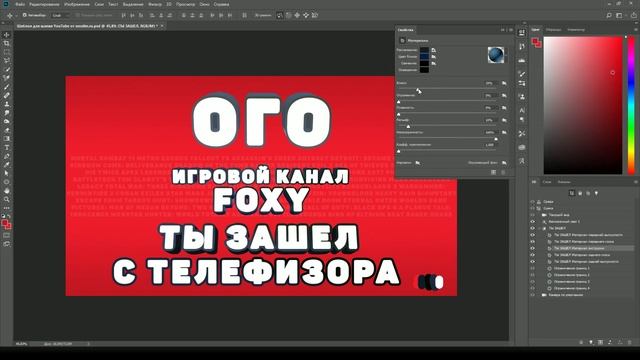This screenshot has width=640, height=360.
Task: Open the Brushes collapsed panel icon
Action: coord(522,73)
